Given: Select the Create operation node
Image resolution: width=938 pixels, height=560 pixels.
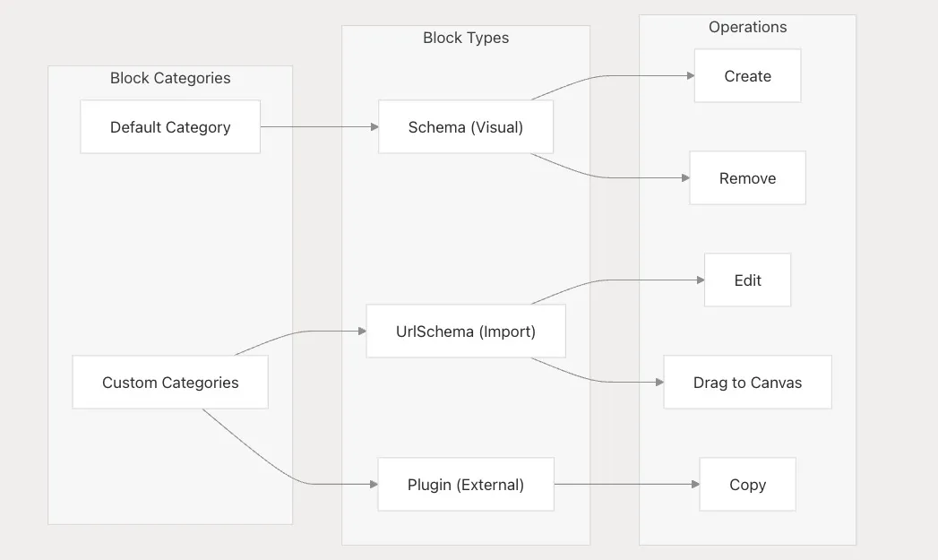Looking at the screenshot, I should 747,76.
